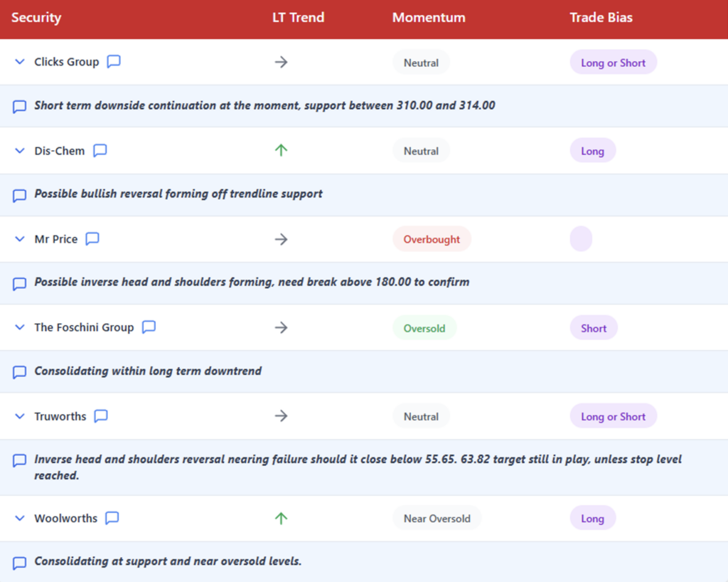Viewport: 728px width, 582px height.
Task: Click the Dis-Chem bullish reversal note text
Action: 178,194
